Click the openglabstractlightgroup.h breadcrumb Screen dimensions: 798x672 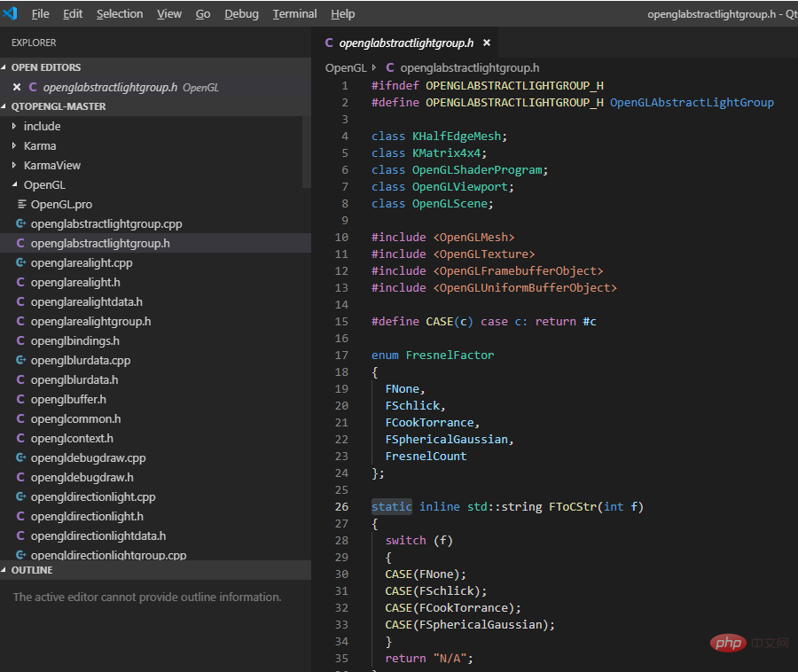(469, 67)
